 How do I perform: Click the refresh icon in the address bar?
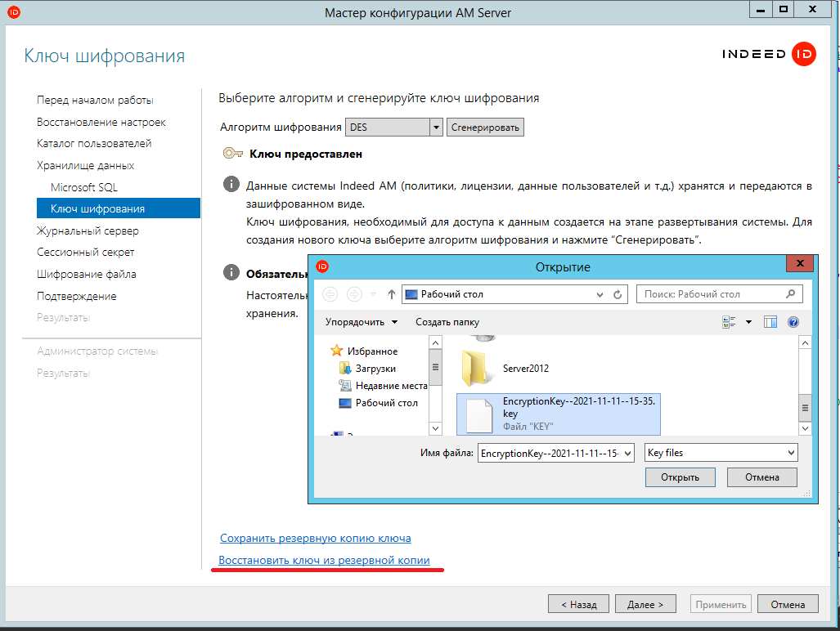[618, 294]
